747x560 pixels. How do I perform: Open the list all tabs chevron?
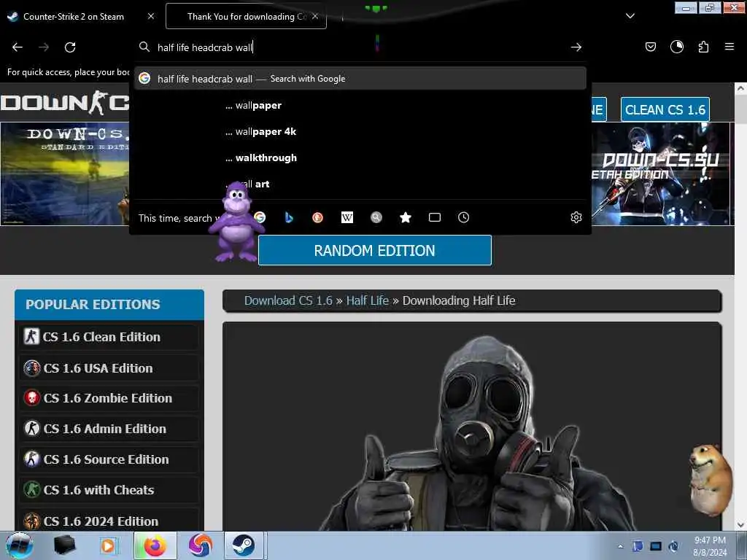tap(630, 16)
